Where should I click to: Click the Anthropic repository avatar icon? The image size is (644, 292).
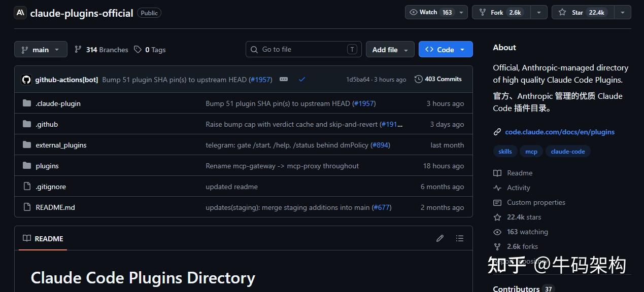[20, 13]
